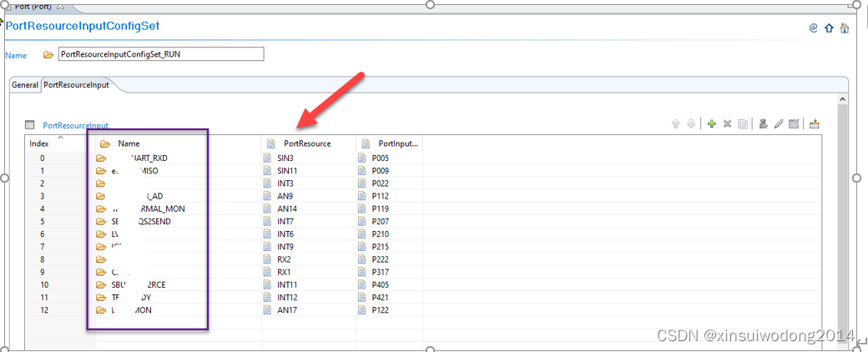The width and height of the screenshot is (868, 352).
Task: Select the P215 cell
Action: coord(381,247)
